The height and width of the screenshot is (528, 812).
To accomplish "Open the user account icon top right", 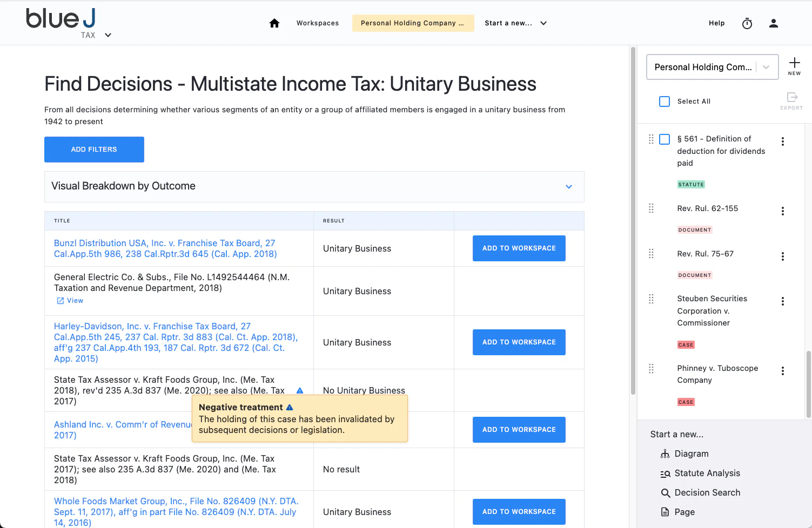I will (774, 23).
